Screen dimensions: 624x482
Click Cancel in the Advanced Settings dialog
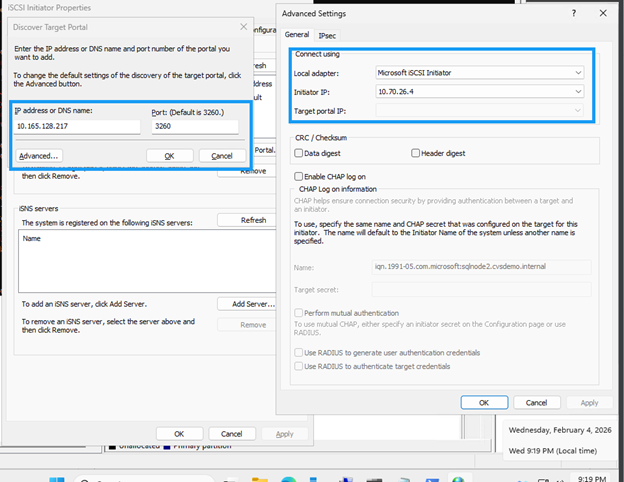coord(536,402)
